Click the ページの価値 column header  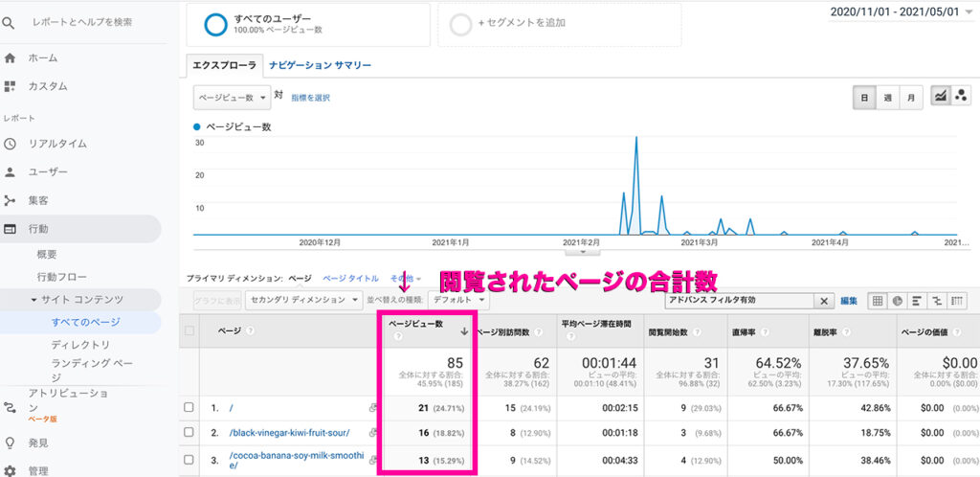pos(926,332)
